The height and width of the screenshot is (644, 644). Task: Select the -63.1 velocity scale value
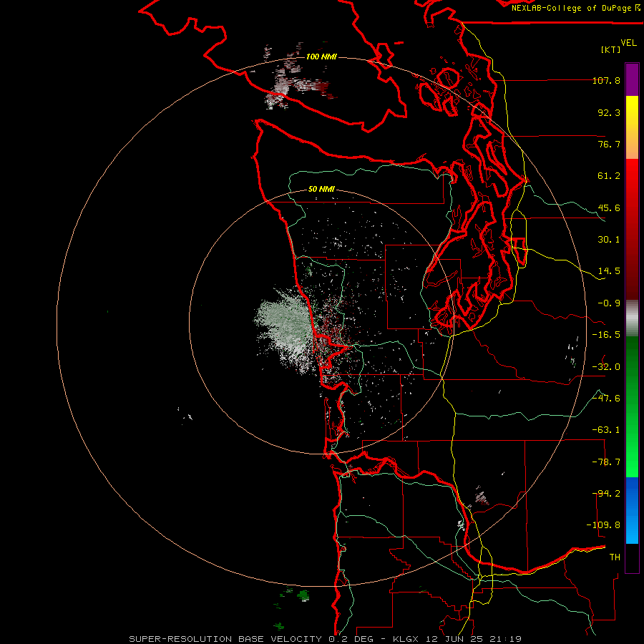[x=606, y=430]
